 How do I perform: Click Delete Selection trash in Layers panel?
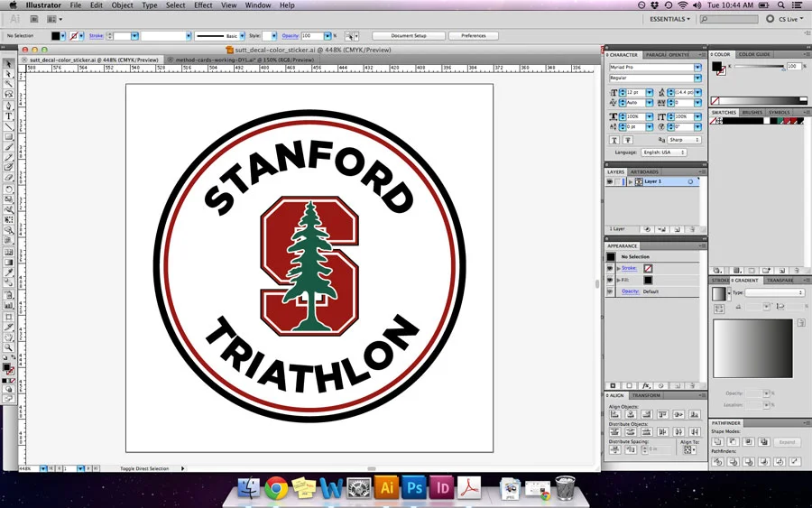692,229
